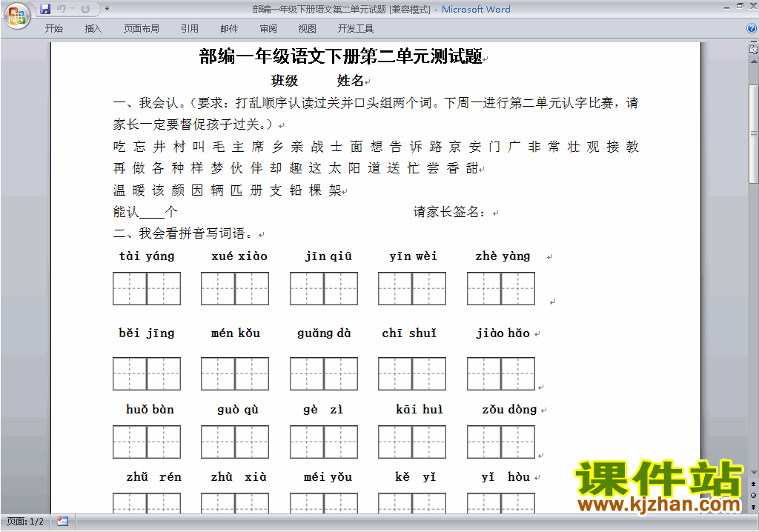Click the Previous Page double-arrow button

click(x=753, y=484)
